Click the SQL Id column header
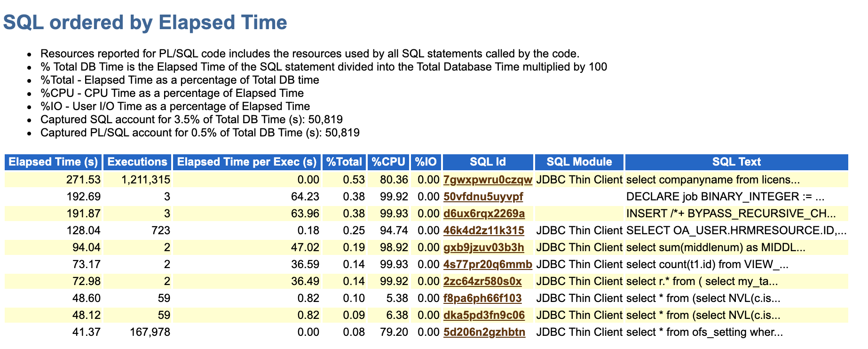Viewport: 868px width, 349px height. pyautogui.click(x=488, y=162)
